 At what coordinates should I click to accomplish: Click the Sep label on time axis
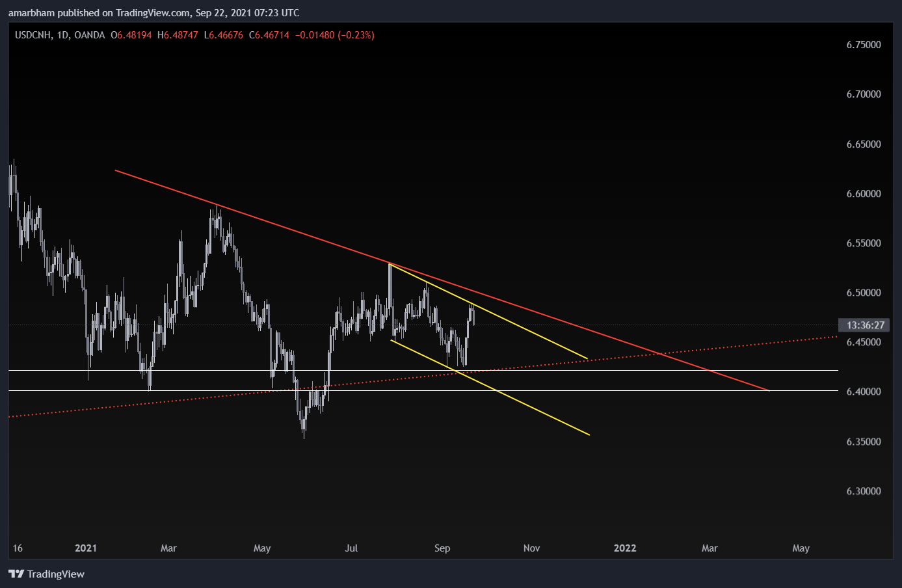pyautogui.click(x=442, y=548)
